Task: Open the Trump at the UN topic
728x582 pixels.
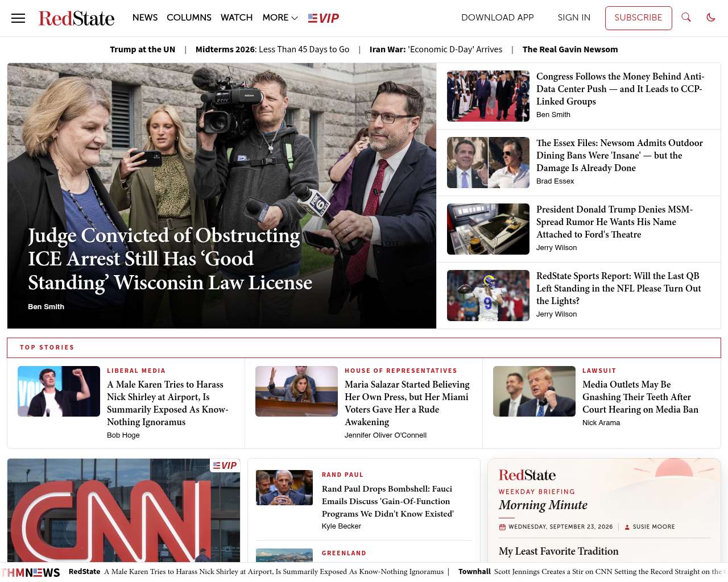Action: (143, 49)
